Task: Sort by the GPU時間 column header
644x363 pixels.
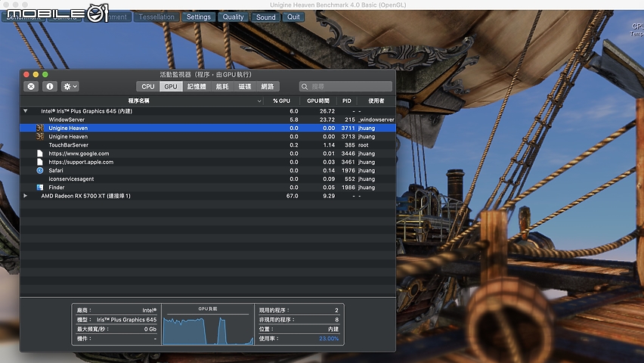Action: pos(318,101)
